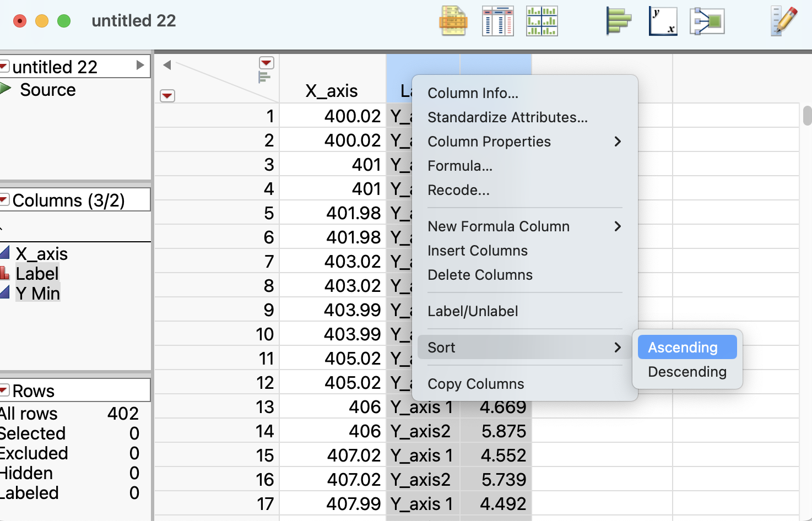Image resolution: width=812 pixels, height=521 pixels.
Task: Launch the Distribution toolbar icon
Action: (619, 21)
